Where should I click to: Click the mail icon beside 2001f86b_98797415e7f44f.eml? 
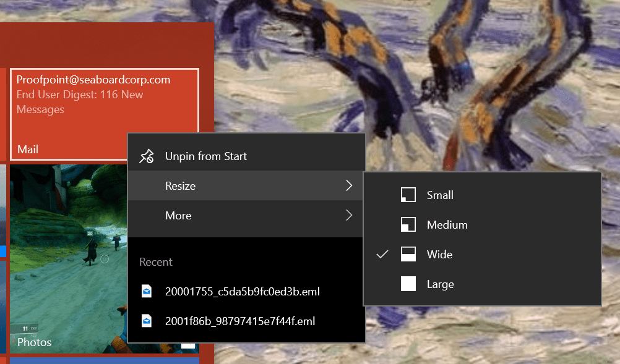[x=147, y=321]
